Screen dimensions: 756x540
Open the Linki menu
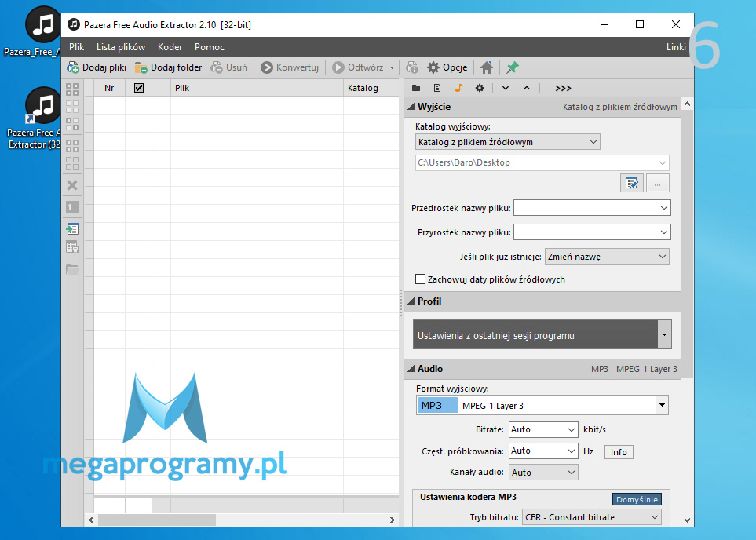pos(676,47)
